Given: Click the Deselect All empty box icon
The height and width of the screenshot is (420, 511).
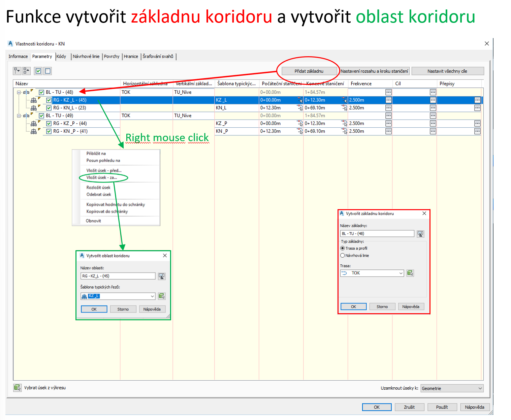Looking at the screenshot, I should 48,71.
